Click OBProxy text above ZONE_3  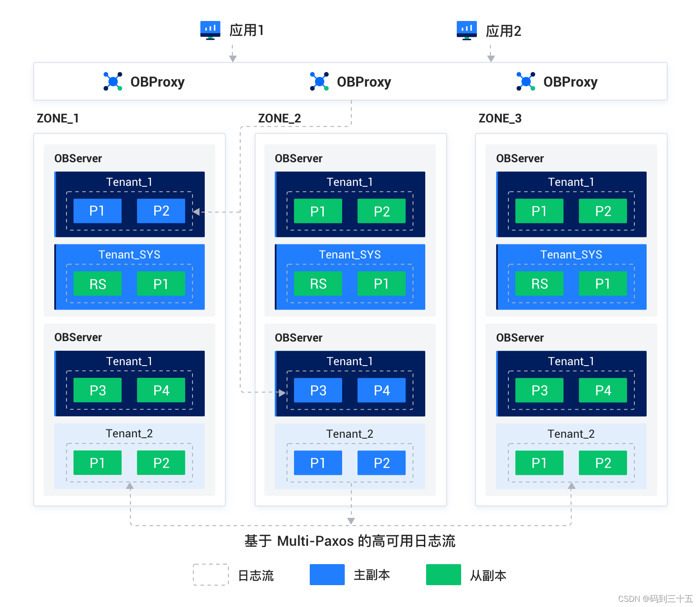(570, 82)
